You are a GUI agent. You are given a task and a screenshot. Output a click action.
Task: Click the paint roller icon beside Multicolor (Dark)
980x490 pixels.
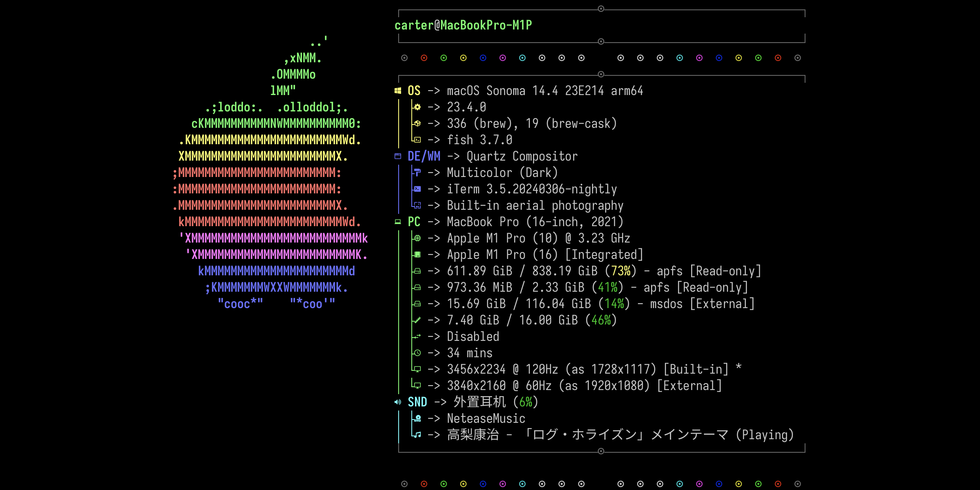click(x=417, y=172)
